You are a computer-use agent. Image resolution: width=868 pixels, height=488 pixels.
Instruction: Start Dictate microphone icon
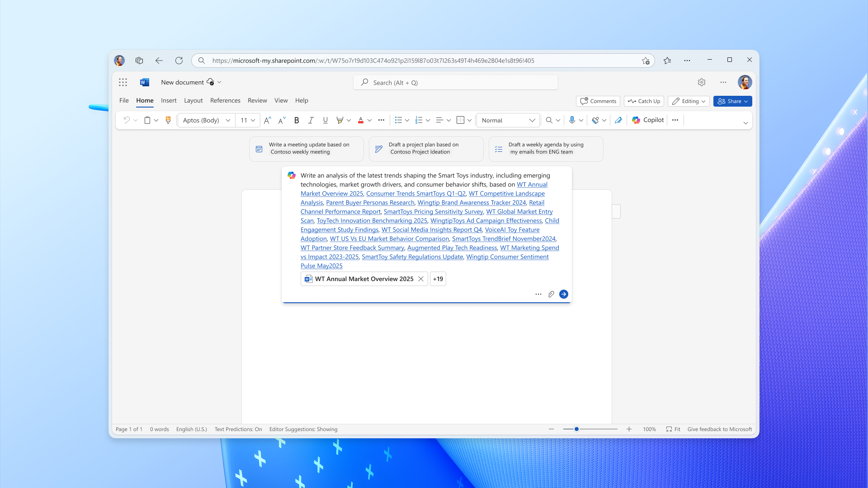click(572, 120)
